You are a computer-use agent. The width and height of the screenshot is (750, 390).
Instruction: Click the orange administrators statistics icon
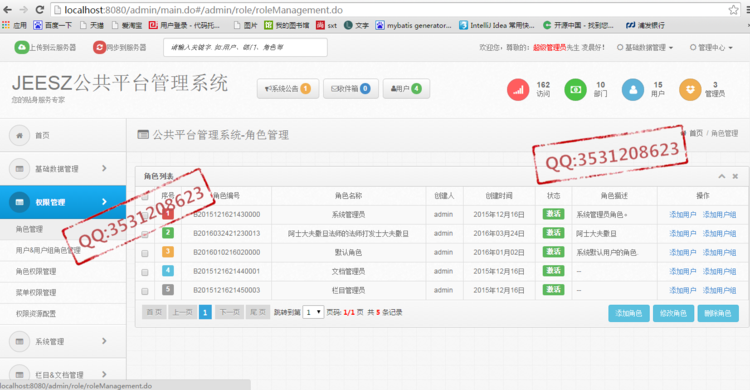pos(690,89)
